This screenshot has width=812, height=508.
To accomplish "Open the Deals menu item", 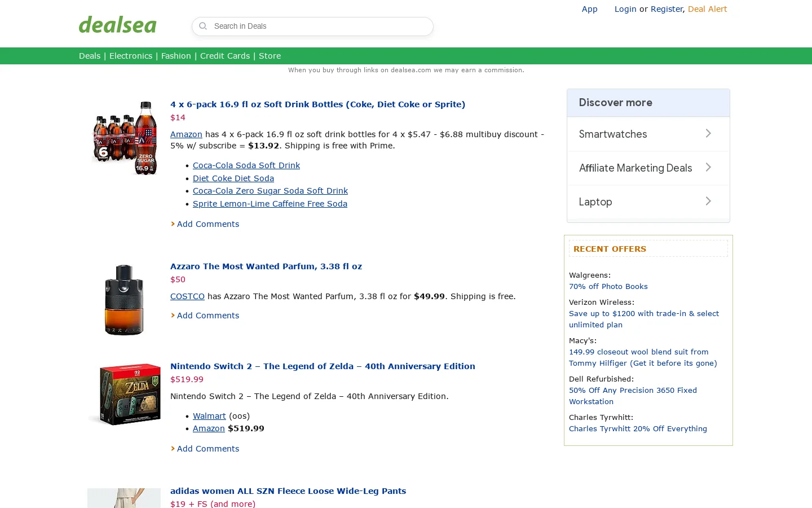I will [90, 56].
